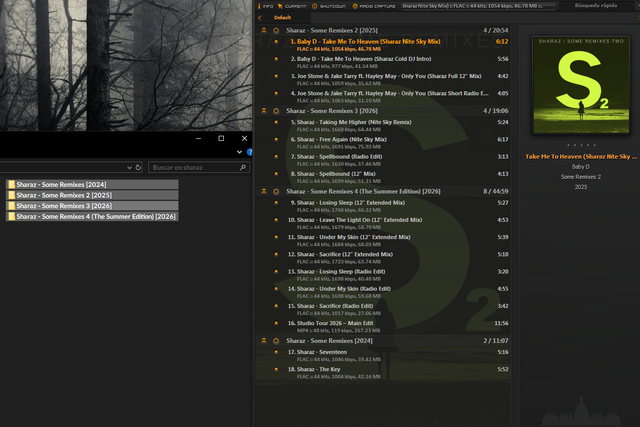Select track 8 Spellbound (12" Mix)
This screenshot has width=640, height=427.
[x=383, y=177]
